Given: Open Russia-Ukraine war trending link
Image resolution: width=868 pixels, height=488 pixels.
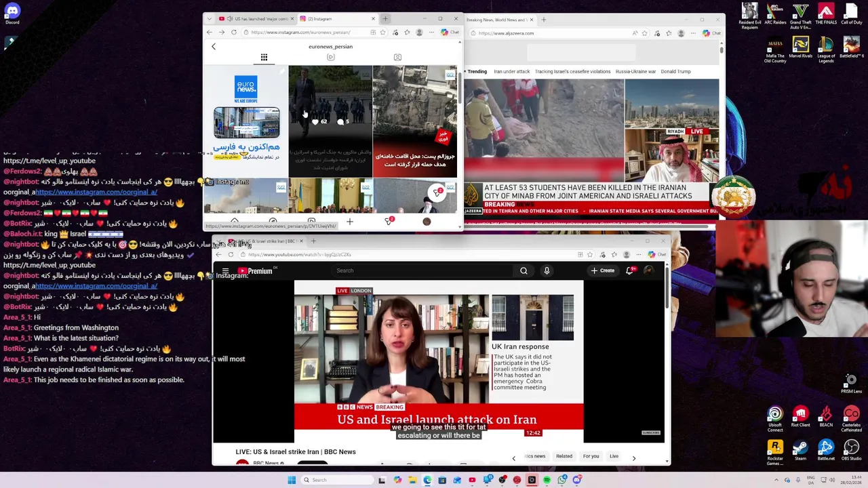Looking at the screenshot, I should coord(635,71).
